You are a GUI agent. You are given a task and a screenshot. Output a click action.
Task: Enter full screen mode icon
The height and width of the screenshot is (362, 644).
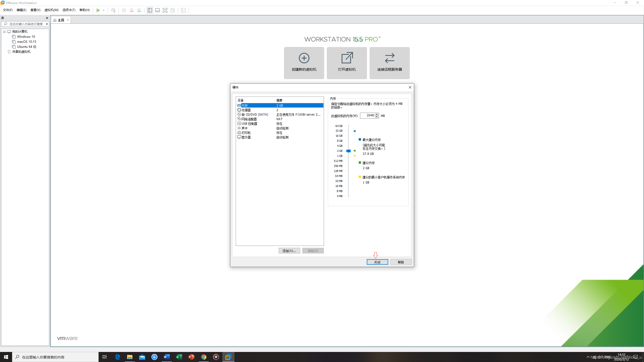pyautogui.click(x=165, y=10)
